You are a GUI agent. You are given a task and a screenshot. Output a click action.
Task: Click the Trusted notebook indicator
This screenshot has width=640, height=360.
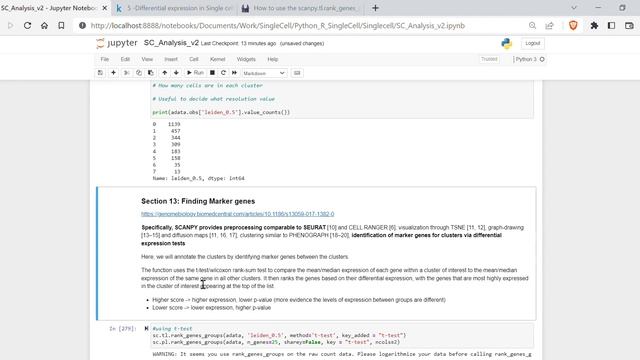click(489, 59)
